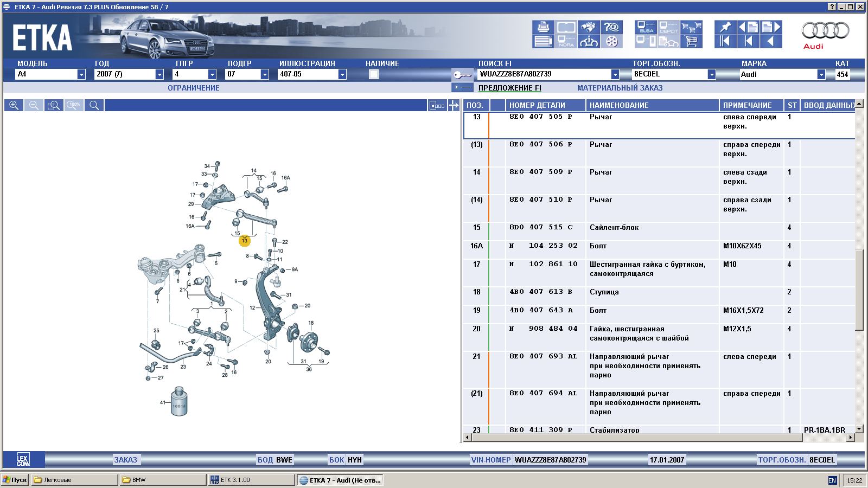The height and width of the screenshot is (488, 868).
Task: Open the parts list view icon
Action: click(x=543, y=41)
